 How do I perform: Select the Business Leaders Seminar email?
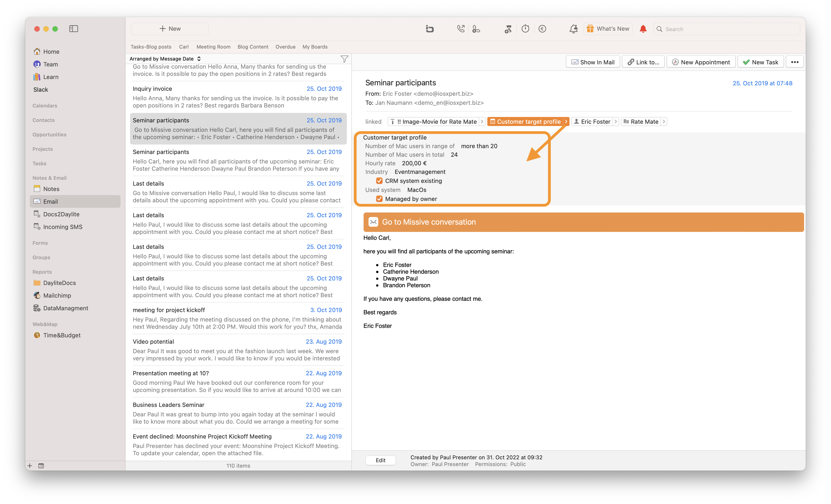click(238, 413)
